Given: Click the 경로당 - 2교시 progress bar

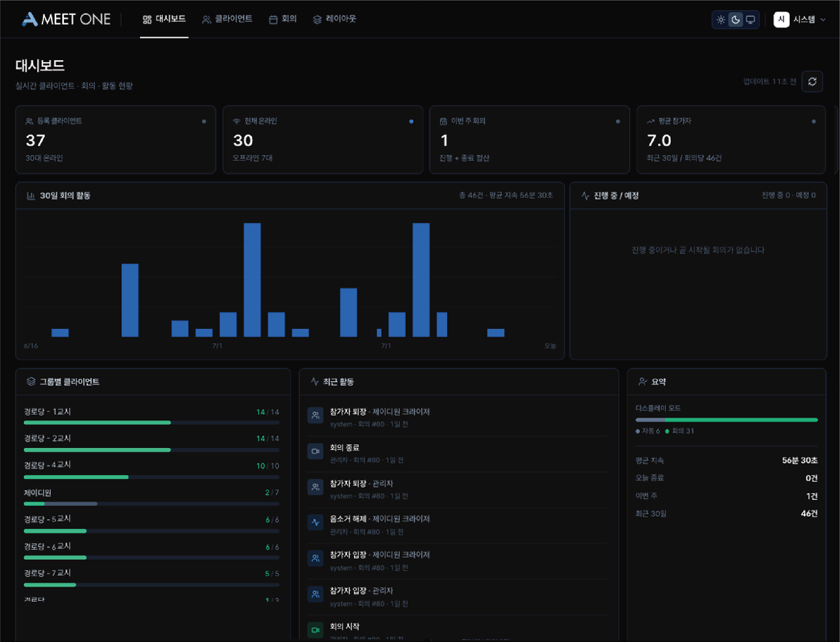Looking at the screenshot, I should pos(151,450).
